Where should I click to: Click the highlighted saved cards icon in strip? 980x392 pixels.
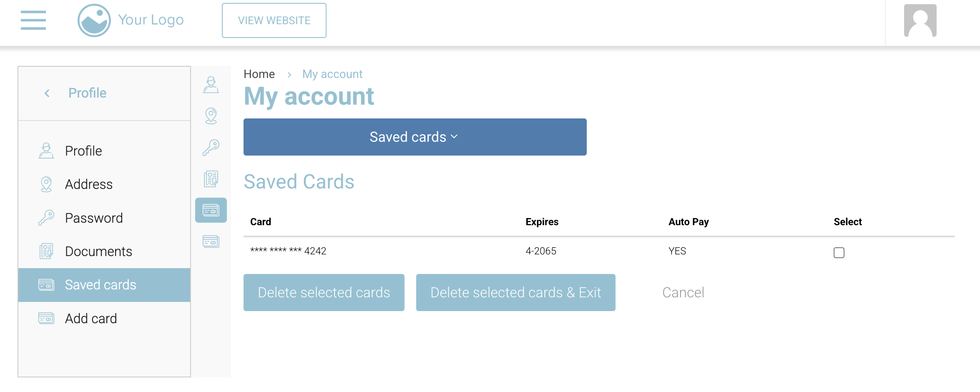tap(211, 210)
